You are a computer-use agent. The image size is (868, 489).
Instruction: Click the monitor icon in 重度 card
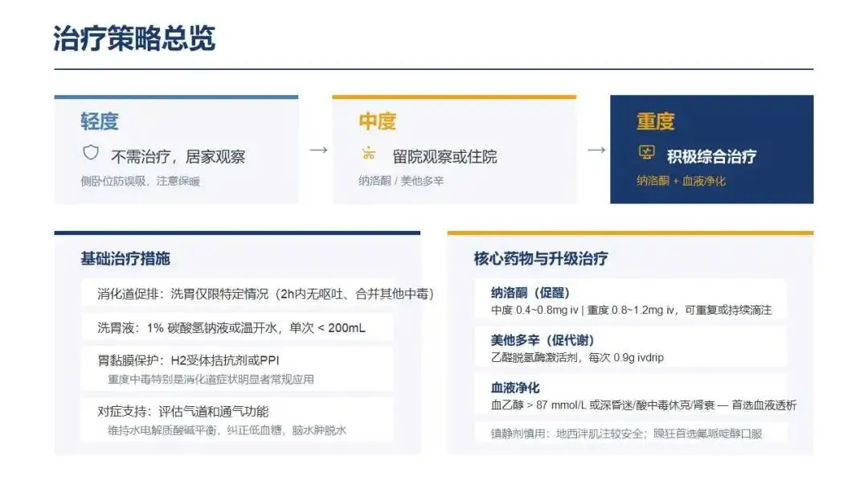pyautogui.click(x=646, y=152)
